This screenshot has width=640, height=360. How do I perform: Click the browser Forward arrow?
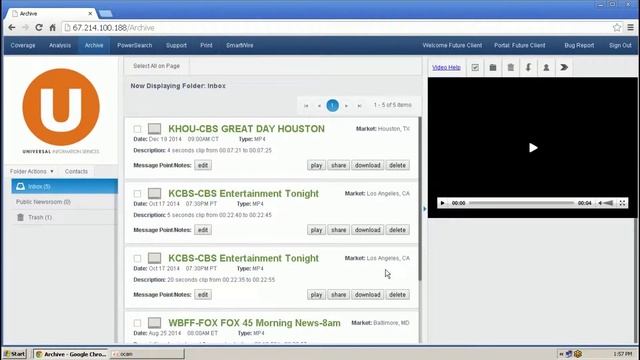coord(25,28)
